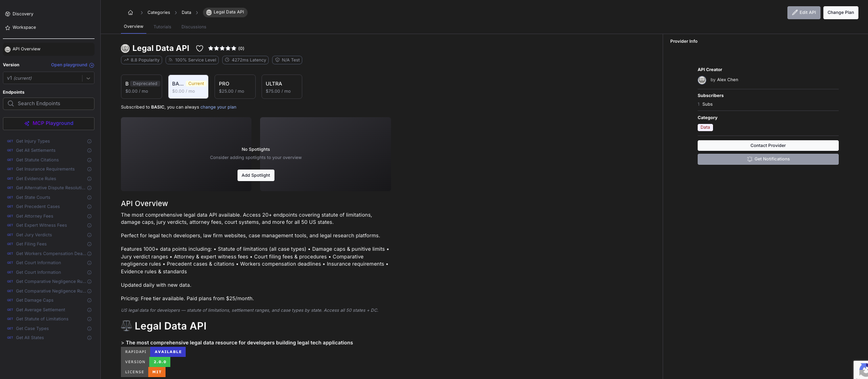Click the 4272ms Latency badge
This screenshot has height=379, width=868.
pyautogui.click(x=245, y=60)
